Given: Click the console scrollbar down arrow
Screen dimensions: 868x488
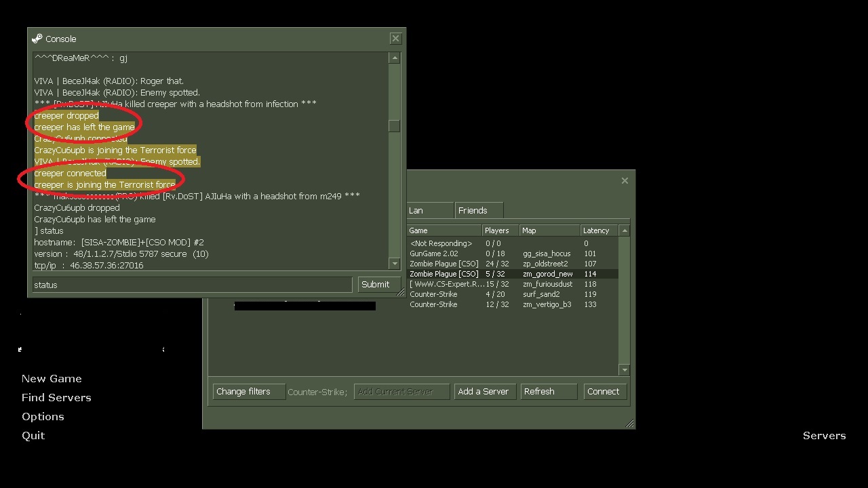Looking at the screenshot, I should pyautogui.click(x=394, y=263).
